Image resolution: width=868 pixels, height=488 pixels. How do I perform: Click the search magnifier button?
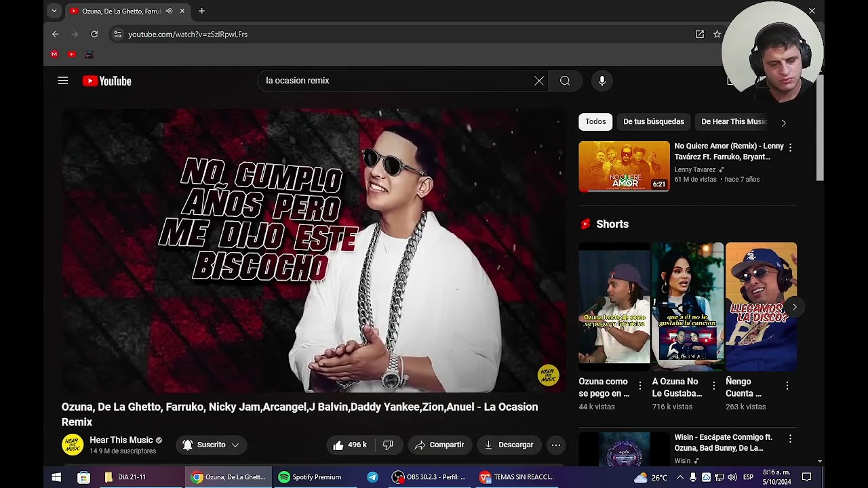pos(565,81)
